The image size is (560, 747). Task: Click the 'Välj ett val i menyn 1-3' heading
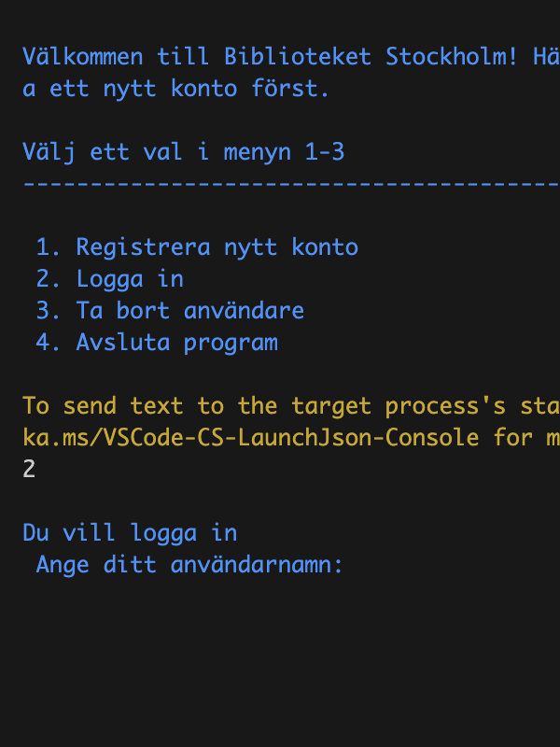[x=183, y=151]
